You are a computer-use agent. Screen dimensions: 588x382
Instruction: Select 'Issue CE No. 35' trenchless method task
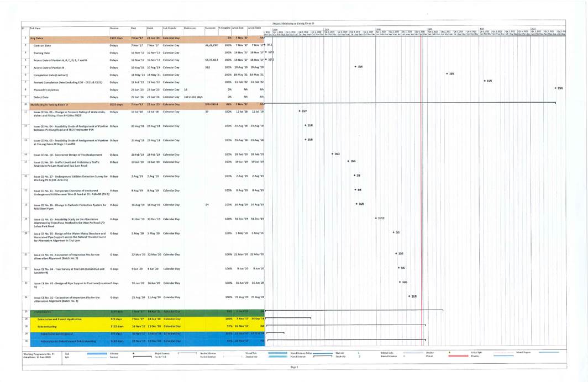(69, 223)
